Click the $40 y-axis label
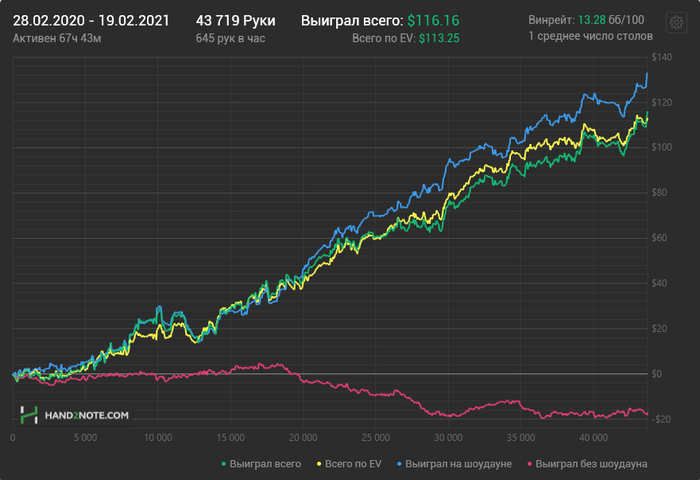 tap(659, 283)
